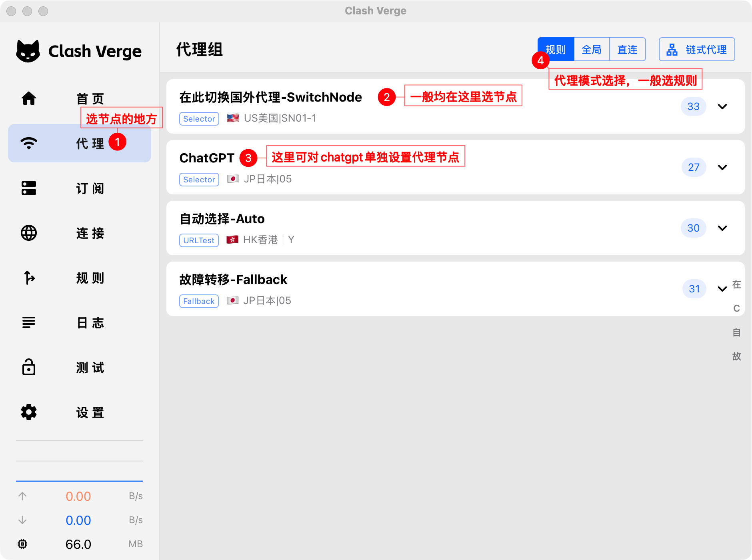Click the upload arrow traffic icon
This screenshot has height=560, width=752.
(x=22, y=496)
